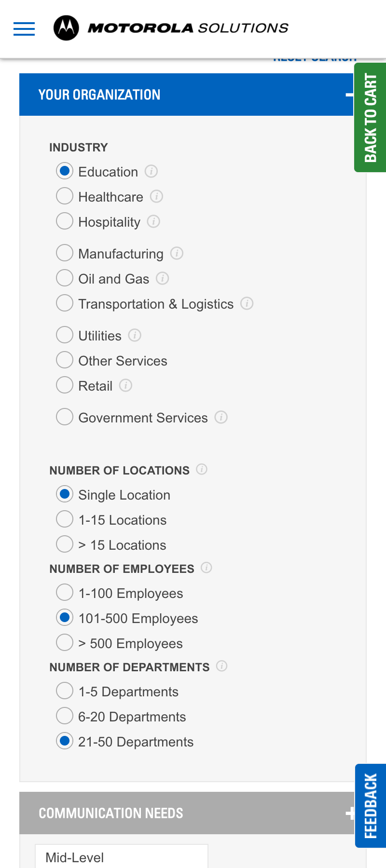
Task: Click info icon beside Healthcare
Action: pos(156,196)
